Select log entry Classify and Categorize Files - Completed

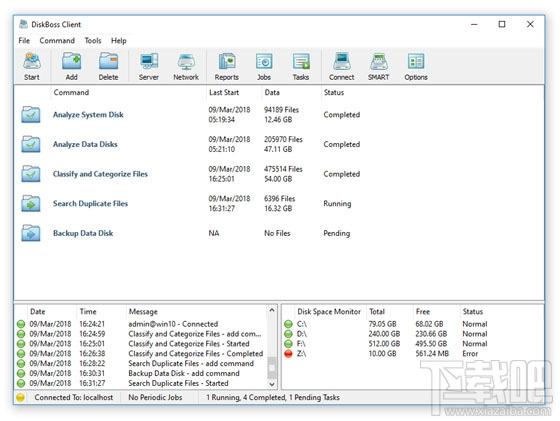196,354
